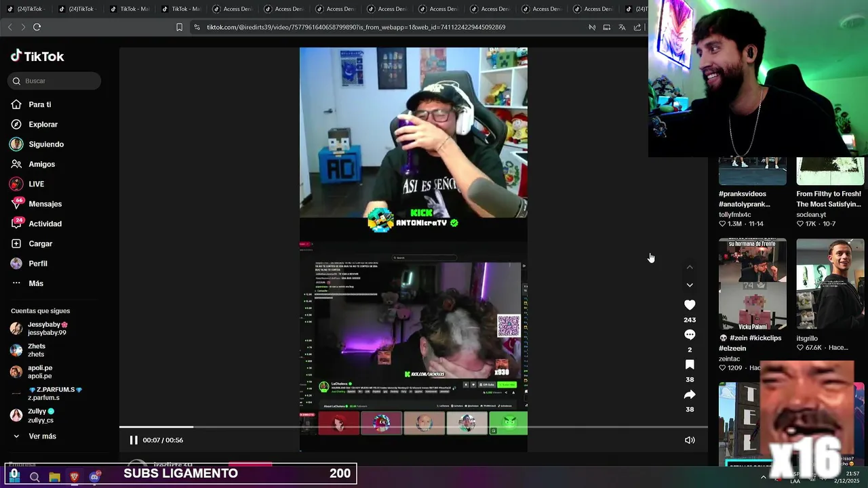Image resolution: width=868 pixels, height=488 pixels.
Task: Open Discord from taskbar
Action: [94, 477]
